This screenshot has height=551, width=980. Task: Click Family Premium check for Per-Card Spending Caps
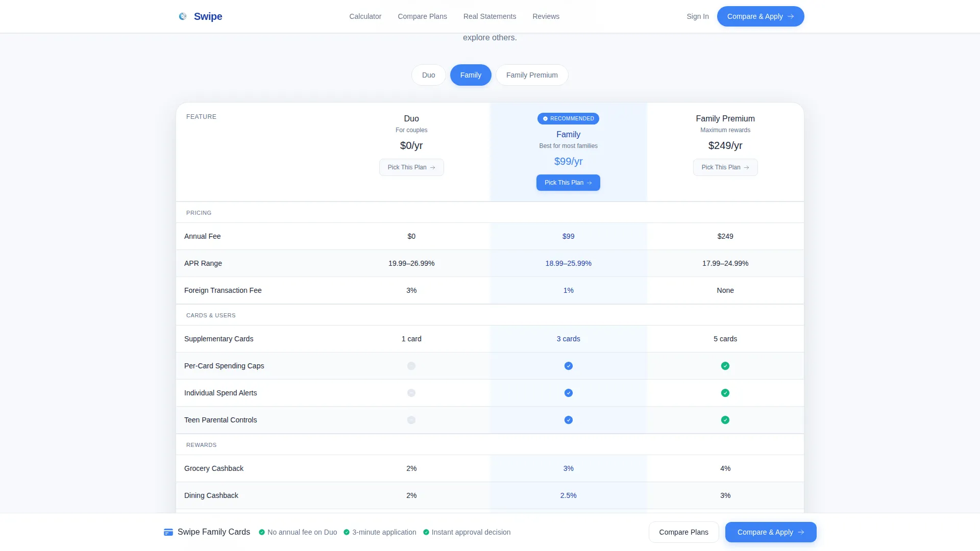click(725, 366)
